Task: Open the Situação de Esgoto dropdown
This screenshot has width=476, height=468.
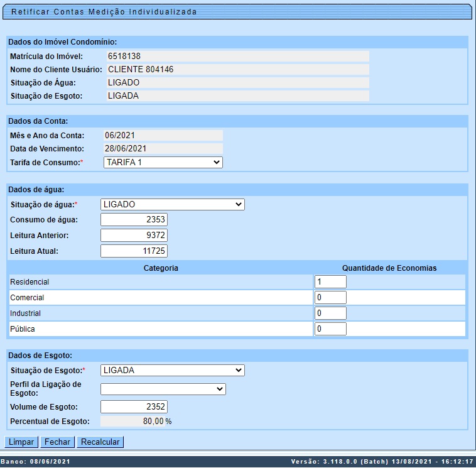Action: pos(172,370)
